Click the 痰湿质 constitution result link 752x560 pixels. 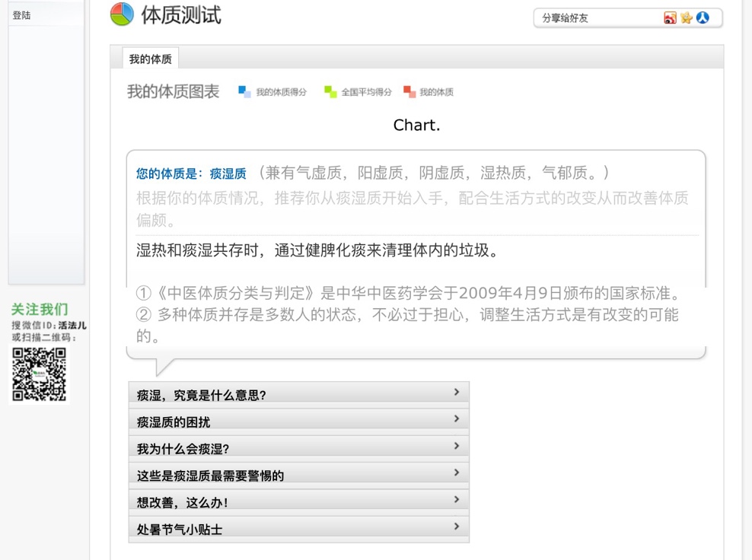tap(228, 173)
